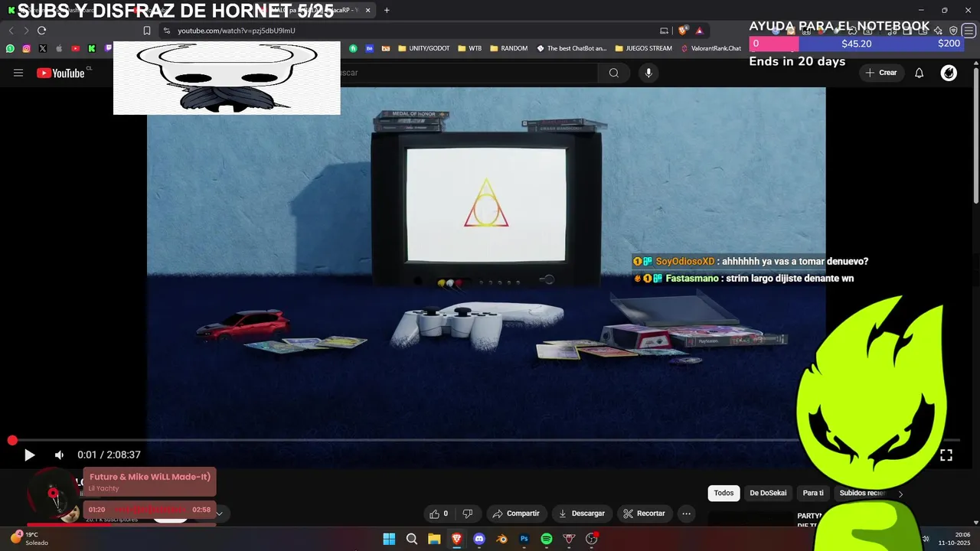Image resolution: width=980 pixels, height=551 pixels.
Task: Click the YouTube search magnifier button
Action: 614,73
